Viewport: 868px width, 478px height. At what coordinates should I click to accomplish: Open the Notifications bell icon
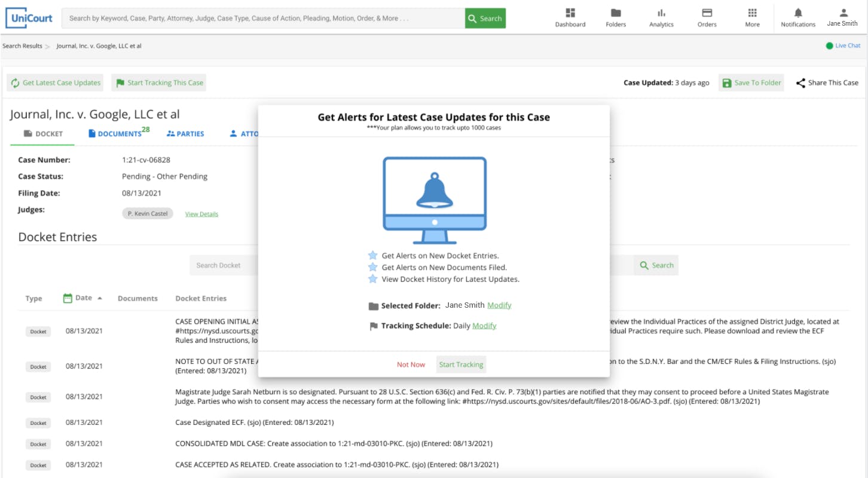[798, 13]
